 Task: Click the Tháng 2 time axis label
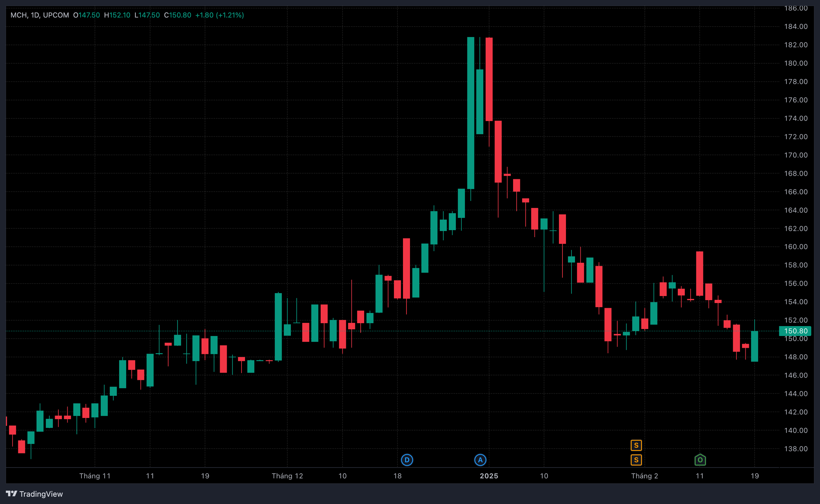[x=644, y=476]
